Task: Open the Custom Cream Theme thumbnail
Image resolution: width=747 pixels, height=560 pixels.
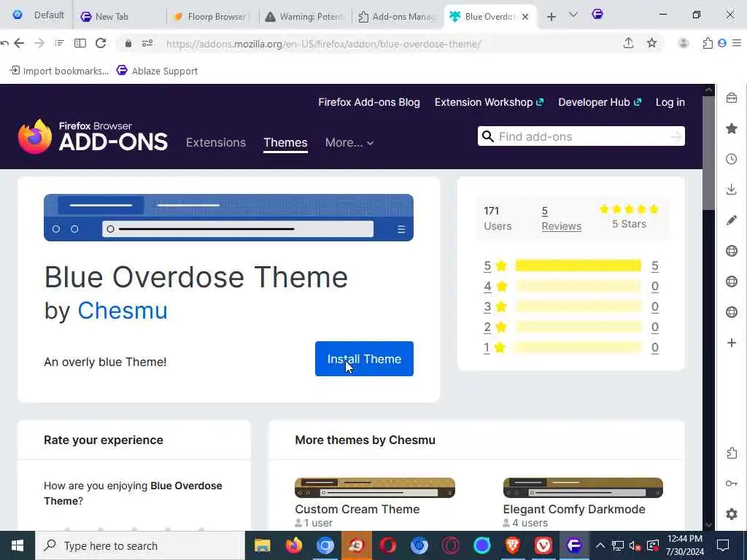Action: (375, 488)
